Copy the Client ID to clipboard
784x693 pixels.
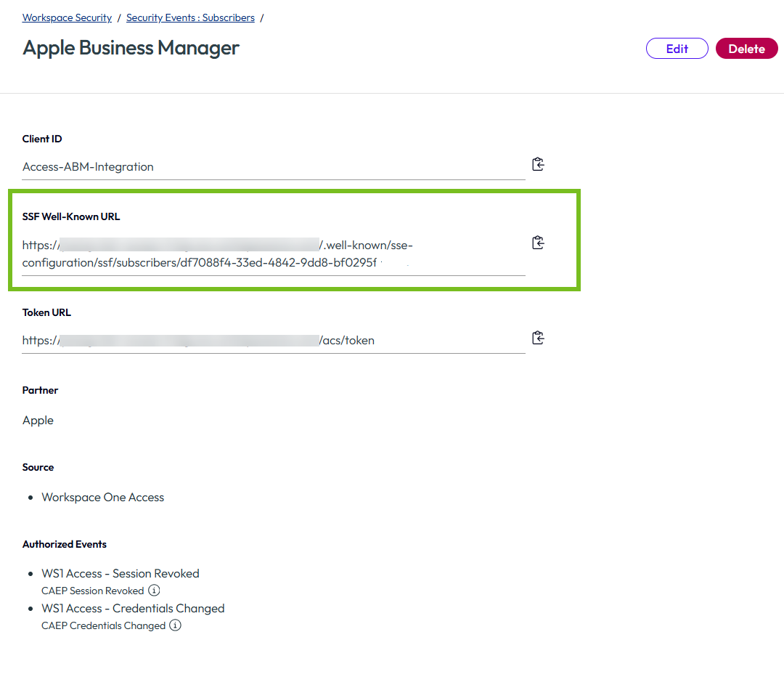(x=538, y=164)
